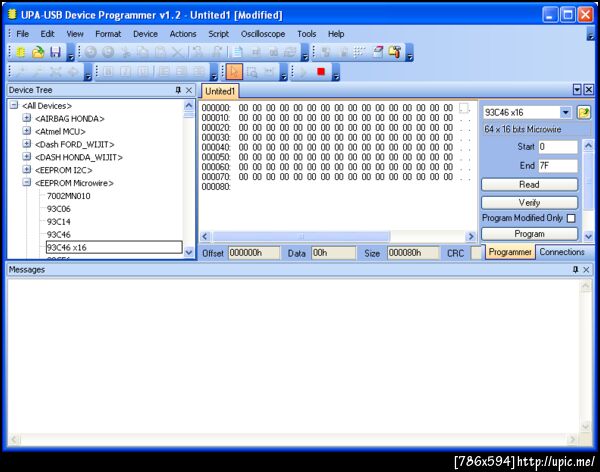Expand the <Dash FORD_WIJIT> node
Image resolution: width=600 pixels, height=472 pixels.
click(27, 144)
